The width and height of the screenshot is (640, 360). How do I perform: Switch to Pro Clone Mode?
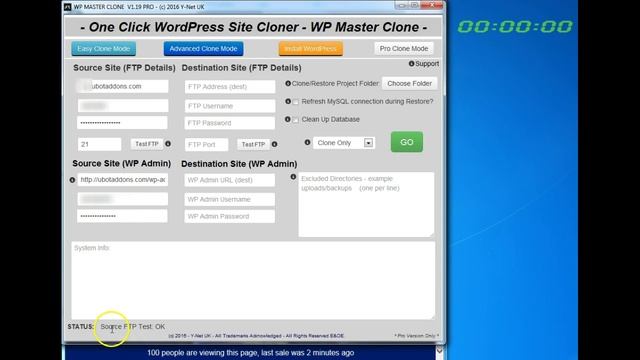point(404,49)
